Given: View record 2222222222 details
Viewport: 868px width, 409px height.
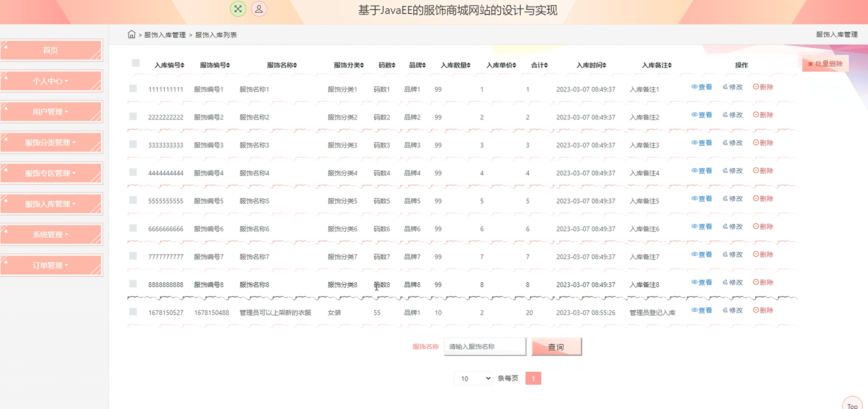Looking at the screenshot, I should 702,115.
